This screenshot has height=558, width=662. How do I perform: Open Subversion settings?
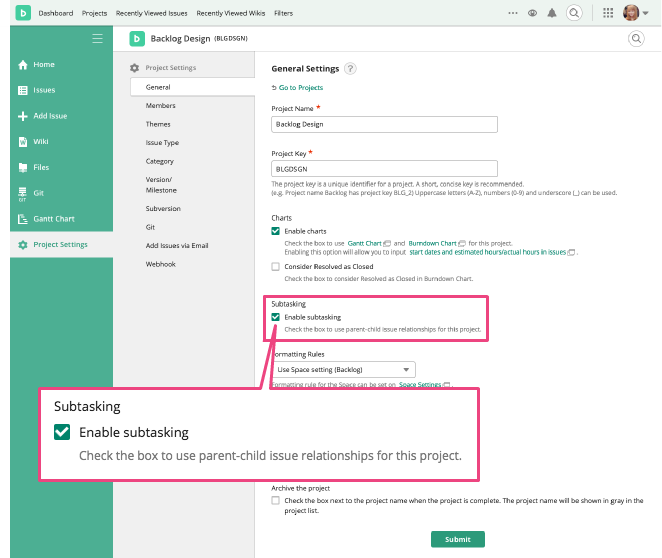pos(163,209)
